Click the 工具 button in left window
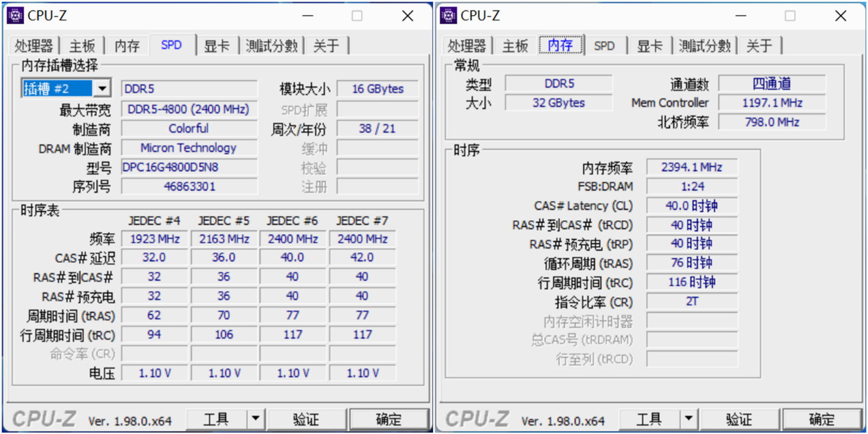The width and height of the screenshot is (868, 434). tap(216, 419)
